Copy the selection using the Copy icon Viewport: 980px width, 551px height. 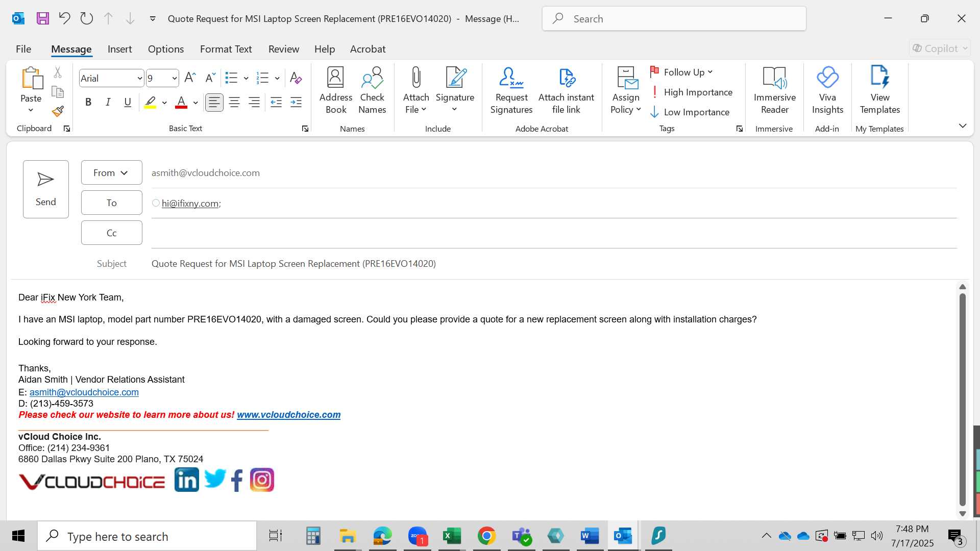click(58, 92)
